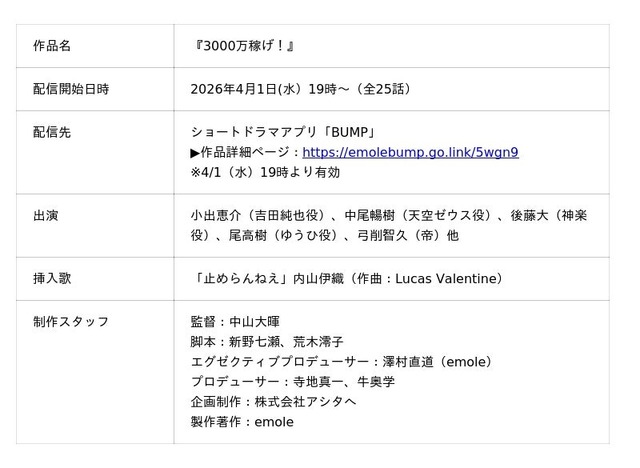Click the 配信開始日時 label cell
The height and width of the screenshot is (468, 640).
coord(71,89)
